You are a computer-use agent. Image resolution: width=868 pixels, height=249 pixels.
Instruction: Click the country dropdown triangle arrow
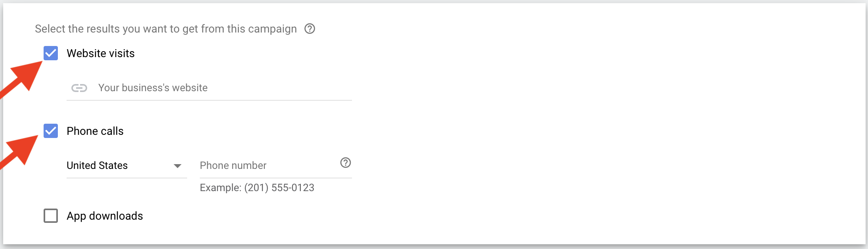click(x=178, y=166)
